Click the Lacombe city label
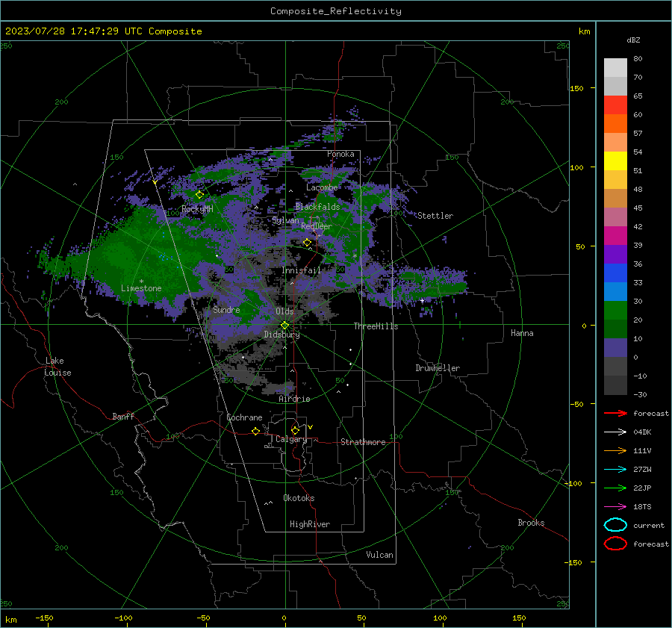Image resolution: width=672 pixels, height=628 pixels. [322, 187]
